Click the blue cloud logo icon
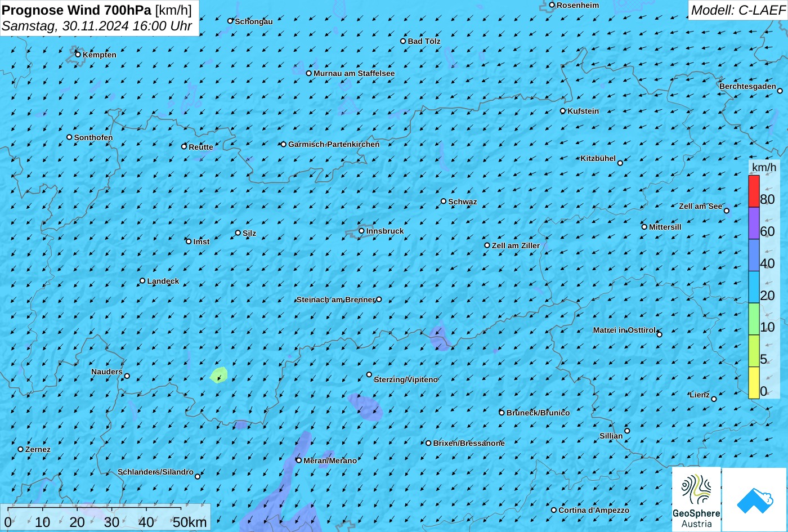This screenshot has height=532, width=788. pos(754,500)
